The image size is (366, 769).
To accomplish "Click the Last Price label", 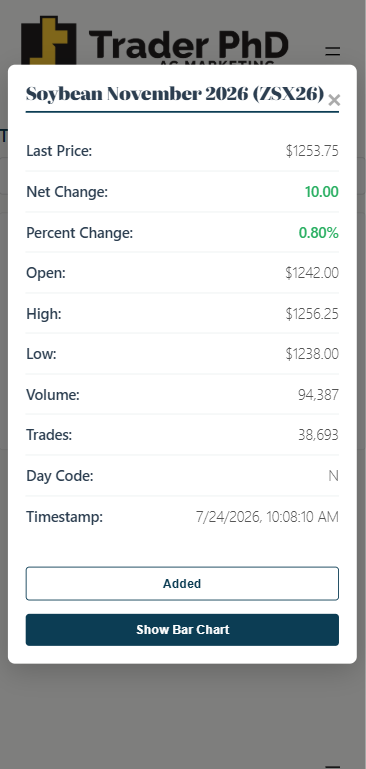I will click(x=59, y=151).
